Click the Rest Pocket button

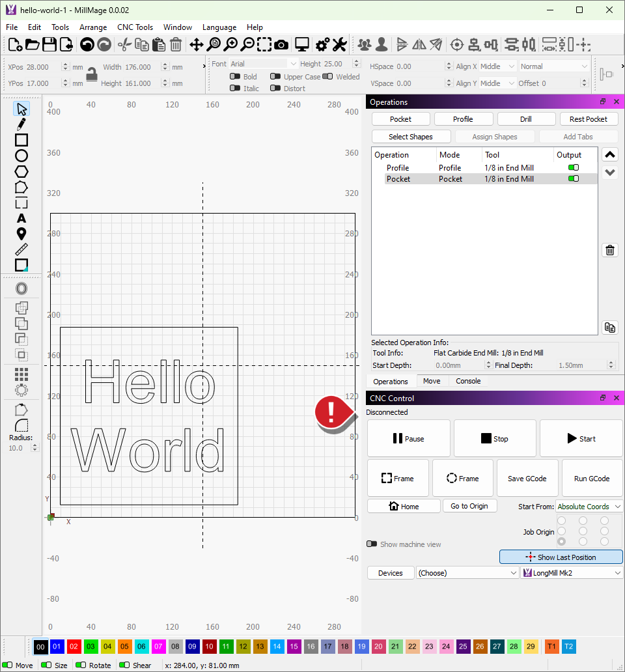[x=588, y=119]
